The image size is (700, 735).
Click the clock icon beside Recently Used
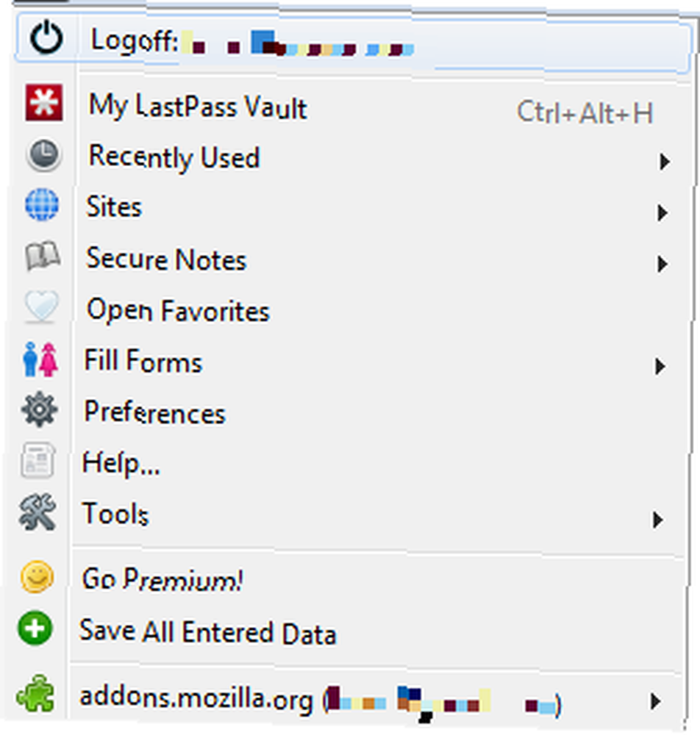point(43,154)
